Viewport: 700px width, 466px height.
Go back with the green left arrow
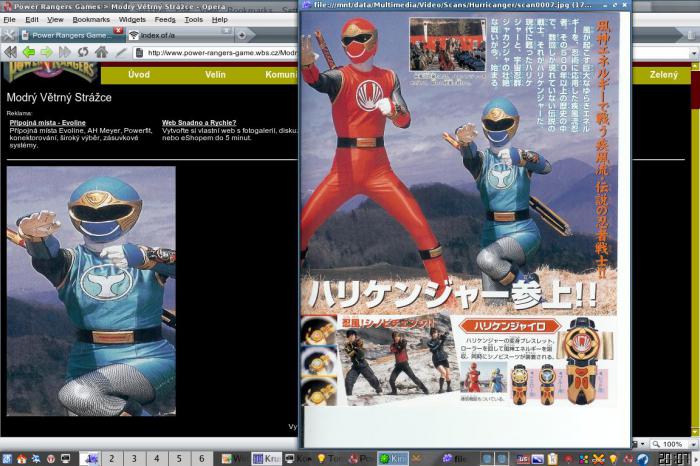[29, 52]
